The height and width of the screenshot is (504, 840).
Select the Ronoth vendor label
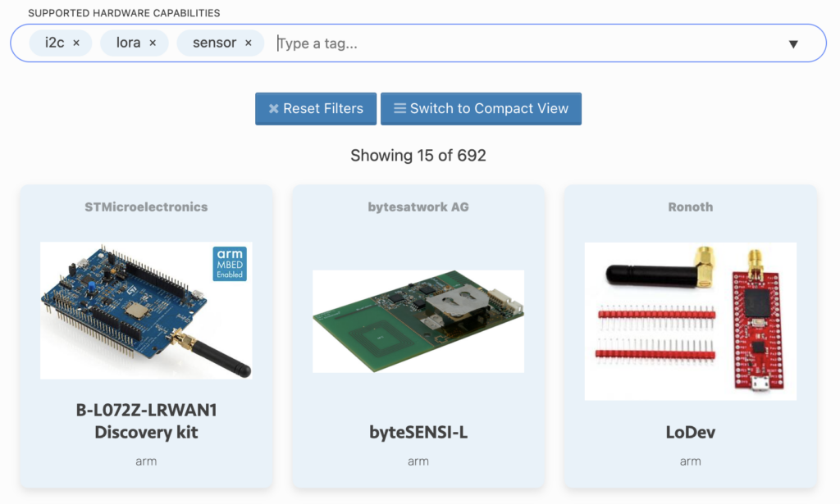click(690, 207)
